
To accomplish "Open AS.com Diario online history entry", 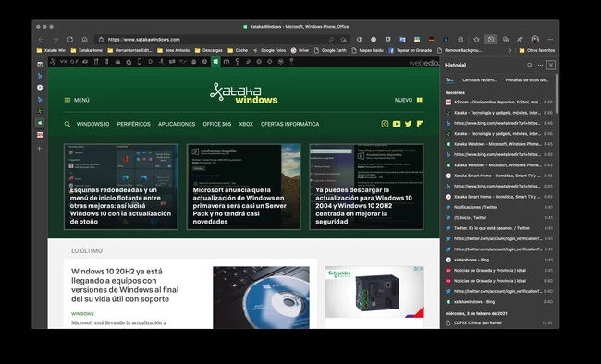I will coord(499,103).
